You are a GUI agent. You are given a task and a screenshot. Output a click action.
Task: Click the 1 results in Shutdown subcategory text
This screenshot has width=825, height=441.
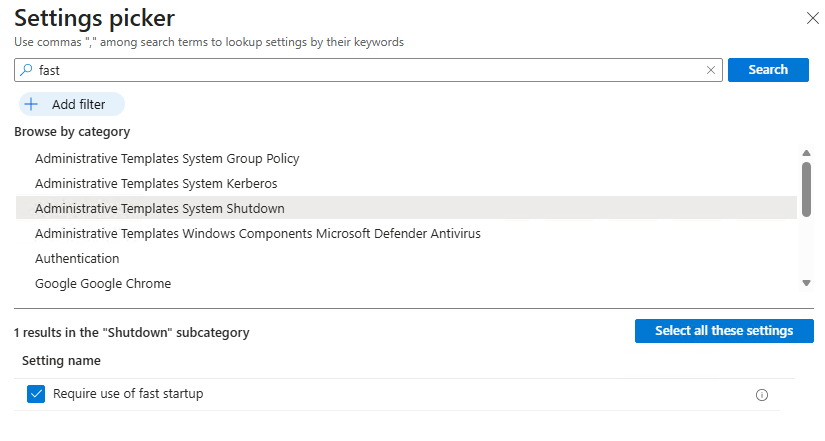132,333
